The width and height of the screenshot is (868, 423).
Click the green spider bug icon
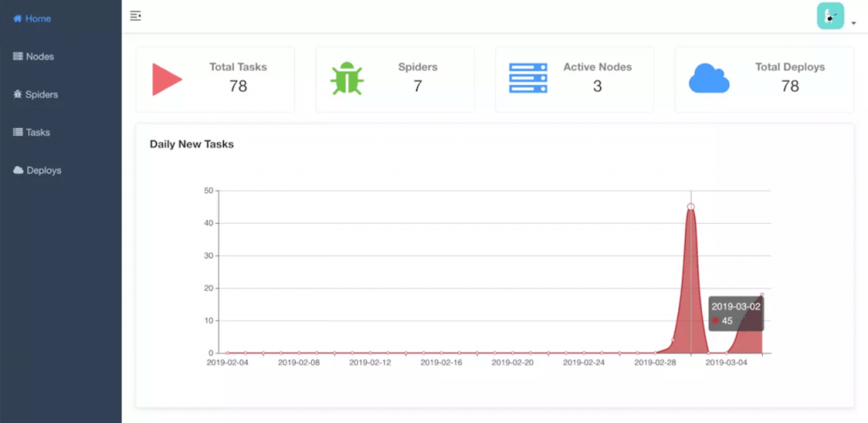tap(347, 79)
